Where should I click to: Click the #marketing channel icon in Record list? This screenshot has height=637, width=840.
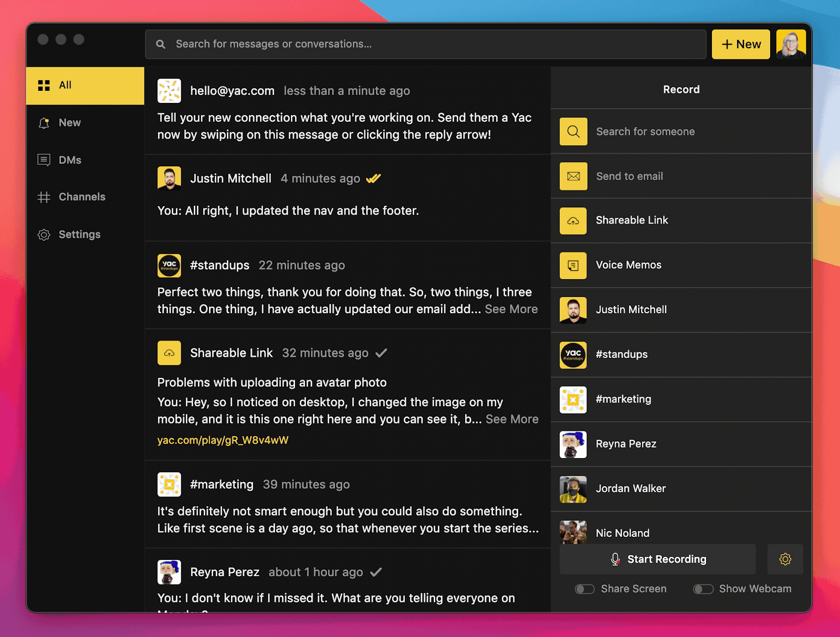(573, 400)
